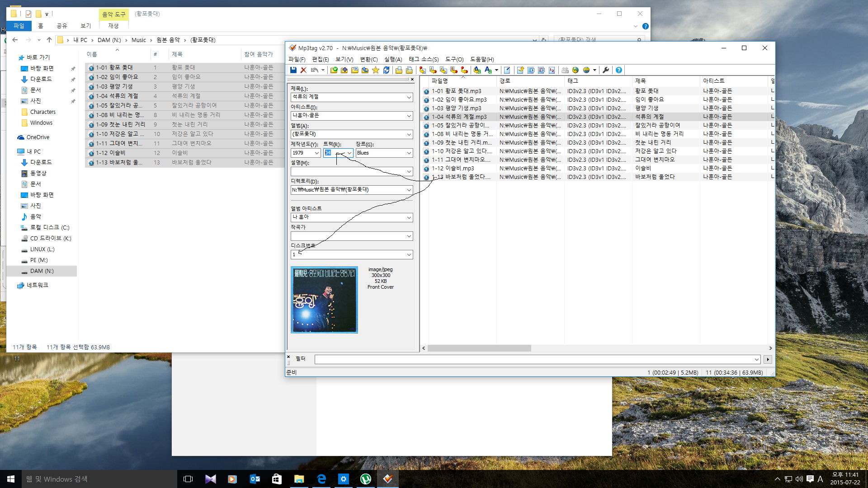Click the change directory folder icon with green check
The width and height of the screenshot is (868, 488).
(334, 70)
